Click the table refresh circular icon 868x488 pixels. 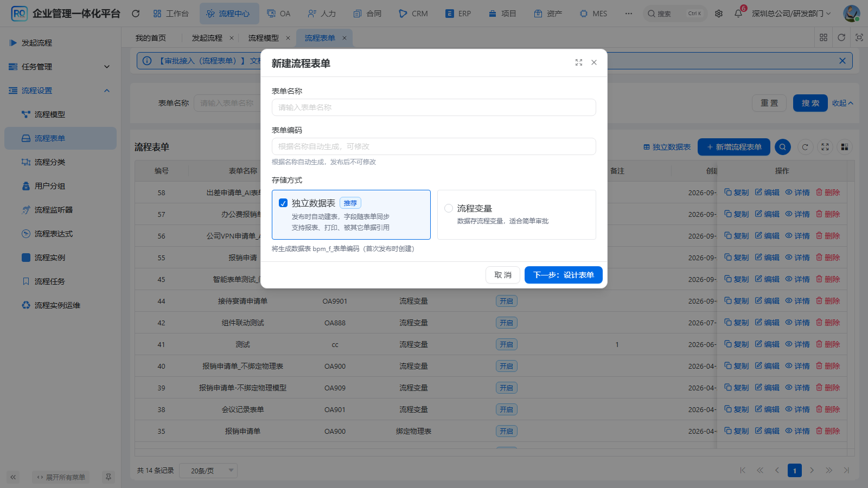point(805,147)
